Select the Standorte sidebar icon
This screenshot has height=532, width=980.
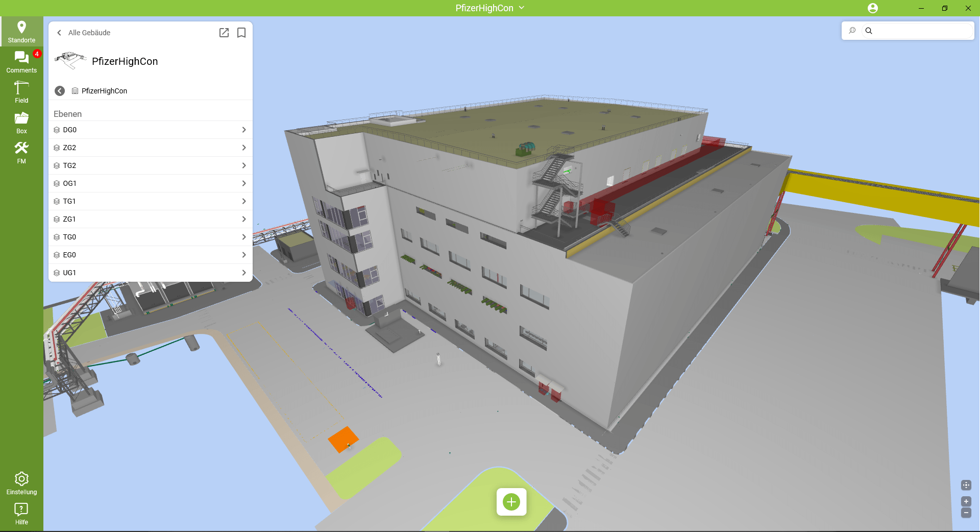21,31
